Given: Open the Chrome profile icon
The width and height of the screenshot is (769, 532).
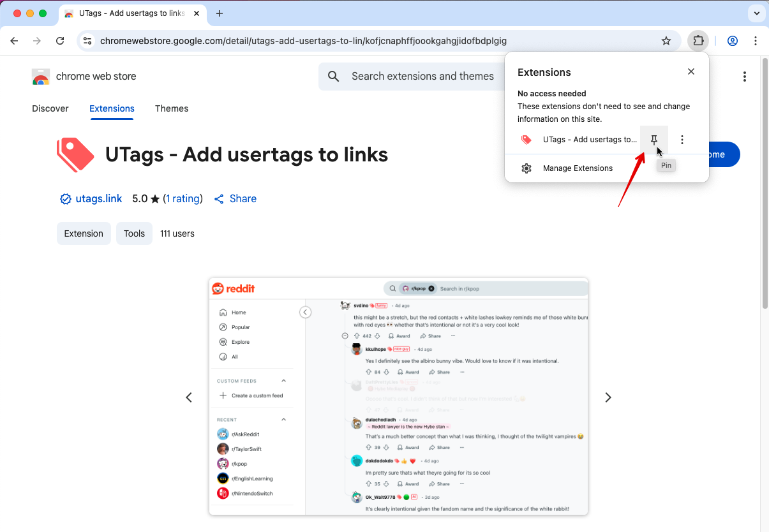Looking at the screenshot, I should coord(732,41).
